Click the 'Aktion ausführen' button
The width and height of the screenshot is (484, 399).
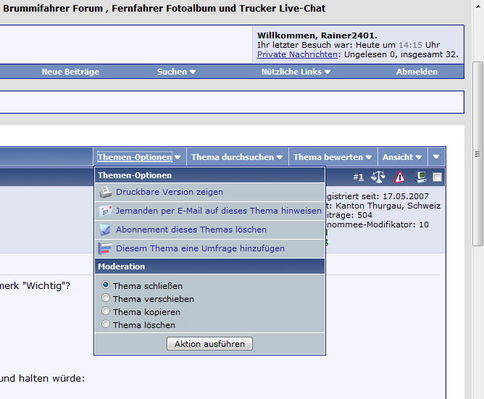coord(210,344)
